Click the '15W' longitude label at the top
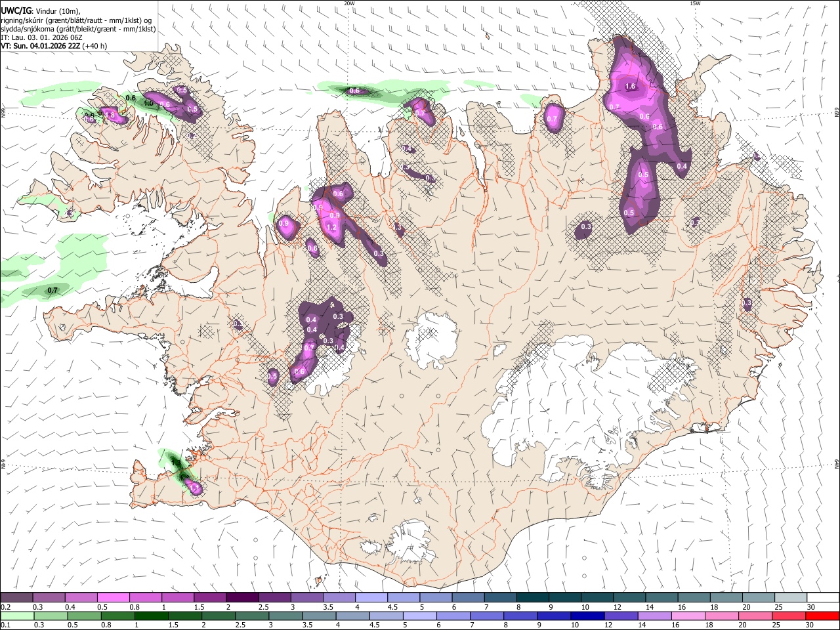The width and height of the screenshot is (840, 630). point(694,3)
